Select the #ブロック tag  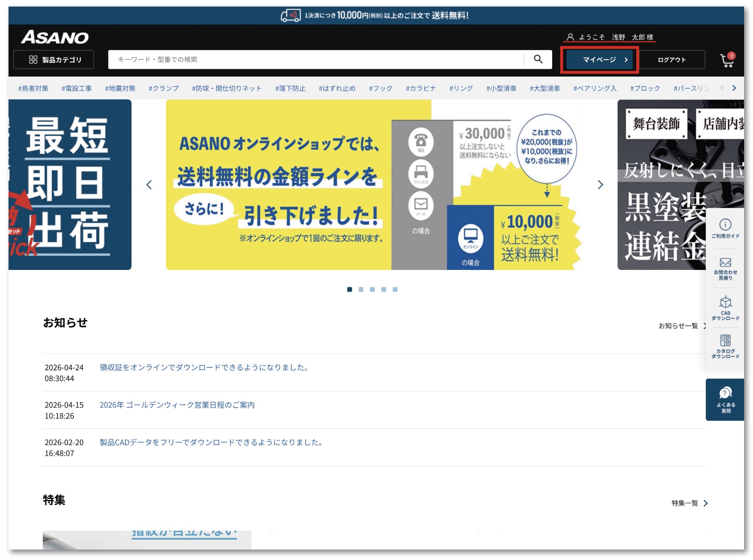pos(645,88)
